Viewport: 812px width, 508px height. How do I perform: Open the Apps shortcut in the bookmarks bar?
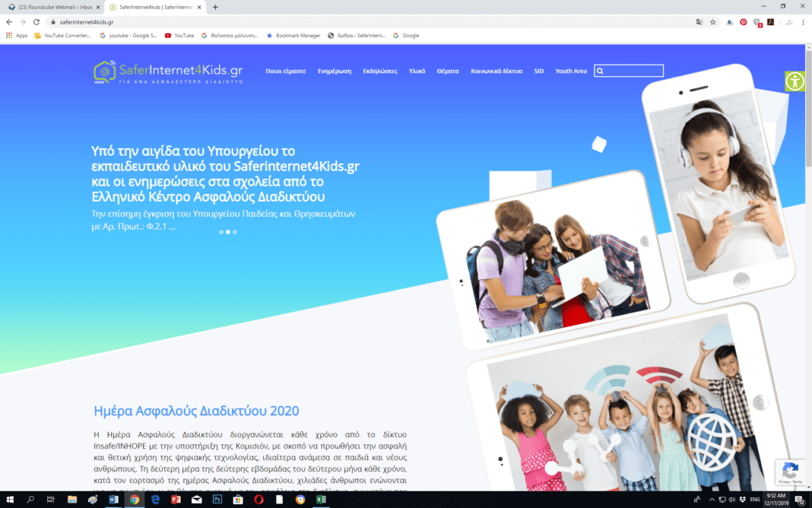[17, 35]
